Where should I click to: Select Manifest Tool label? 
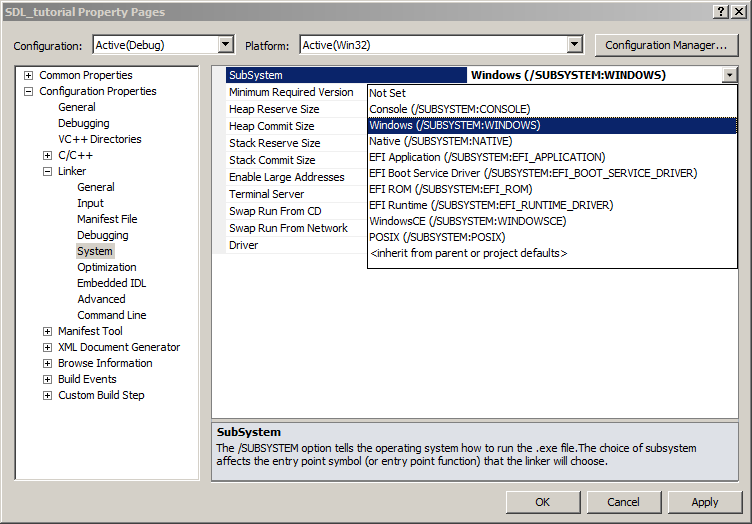tap(90, 331)
